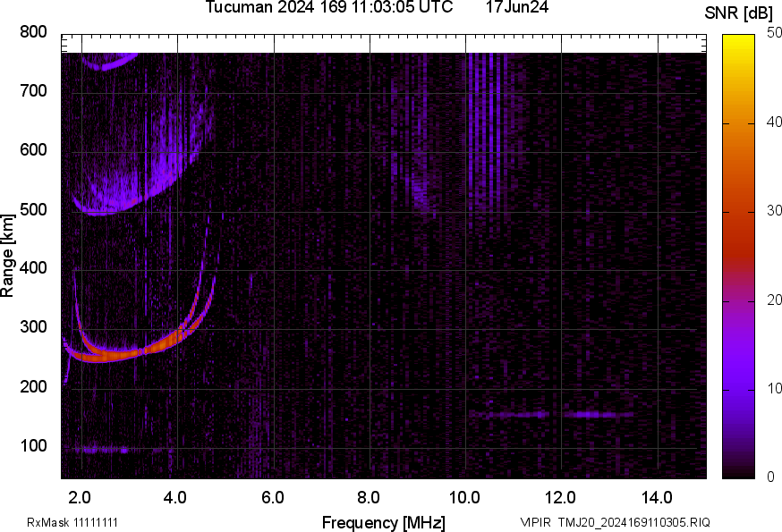Image resolution: width=782 pixels, height=532 pixels.
Task: Click the frequency tick label '2.0'
Action: 80,498
